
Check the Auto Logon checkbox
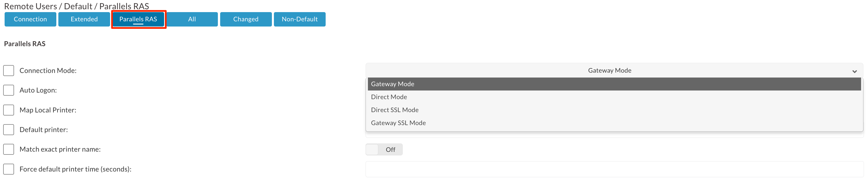click(8, 90)
